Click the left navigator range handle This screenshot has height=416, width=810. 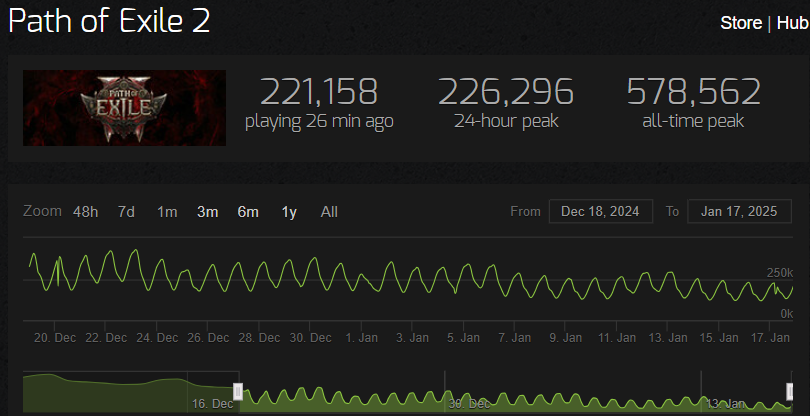(x=238, y=392)
